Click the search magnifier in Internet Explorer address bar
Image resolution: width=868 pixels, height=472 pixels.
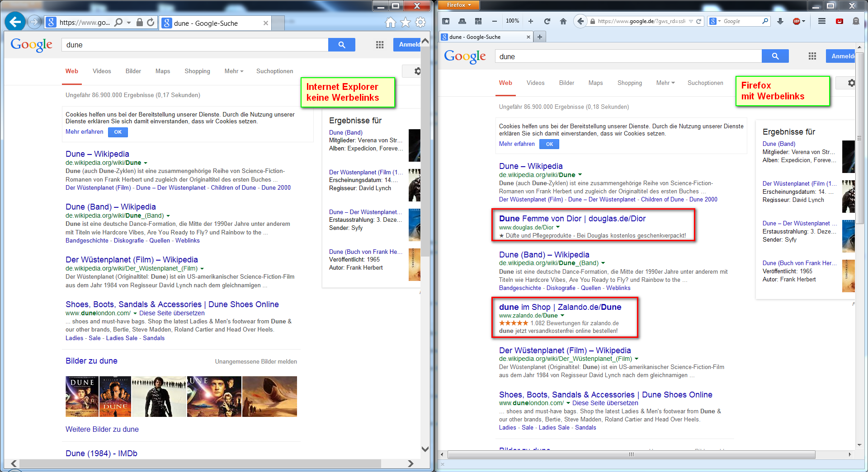tap(118, 22)
